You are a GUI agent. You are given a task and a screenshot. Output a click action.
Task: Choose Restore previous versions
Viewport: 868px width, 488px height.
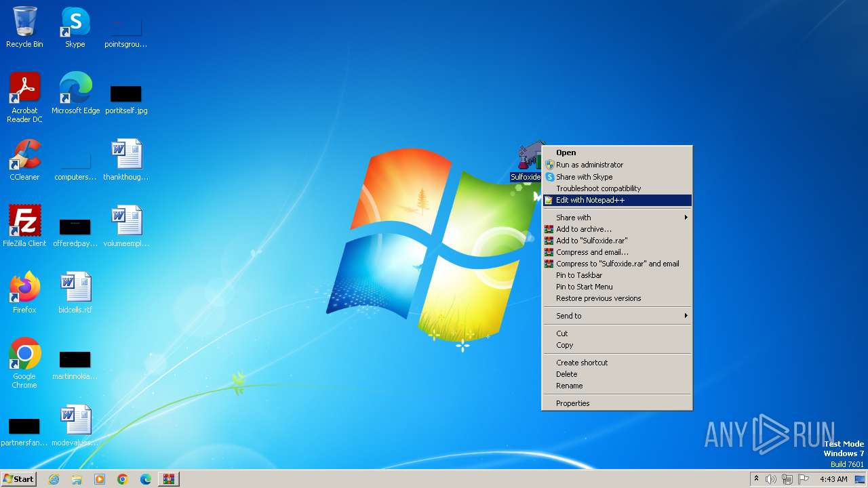pos(617,298)
